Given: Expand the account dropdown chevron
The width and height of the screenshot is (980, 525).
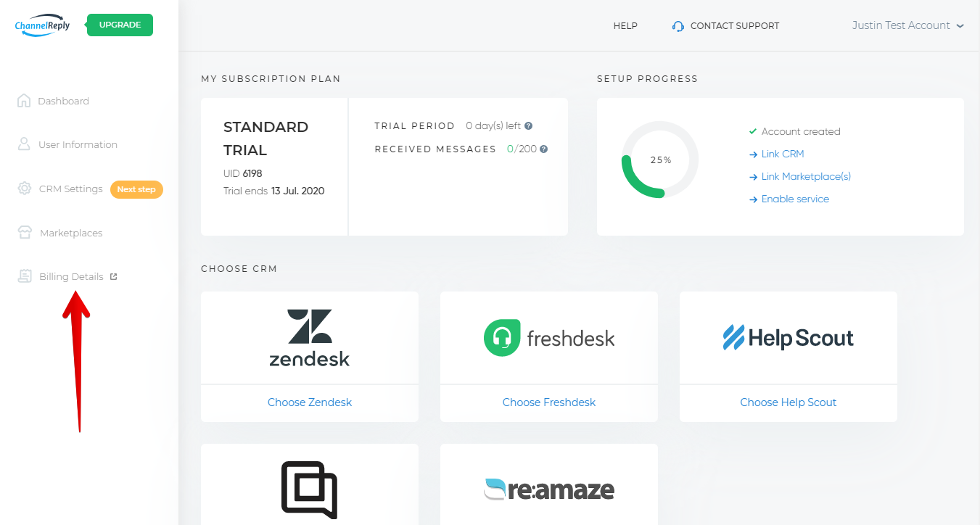Looking at the screenshot, I should click(x=960, y=26).
